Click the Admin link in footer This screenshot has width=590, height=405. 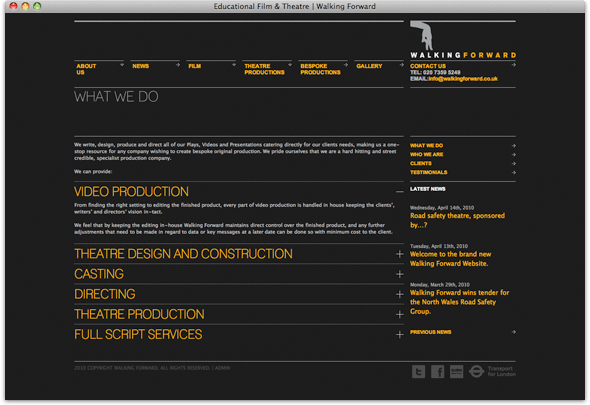222,368
